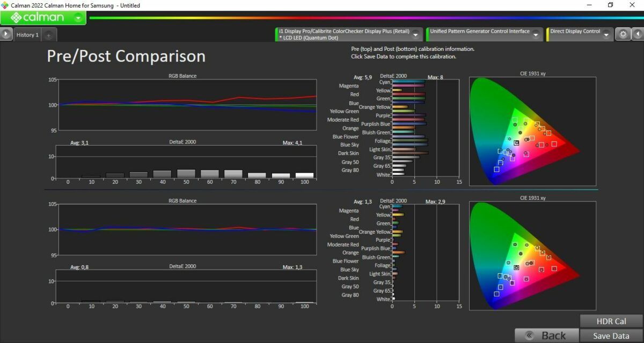Image resolution: width=644 pixels, height=343 pixels.
Task: Collapse the right panel arrow icon
Action: (637, 34)
